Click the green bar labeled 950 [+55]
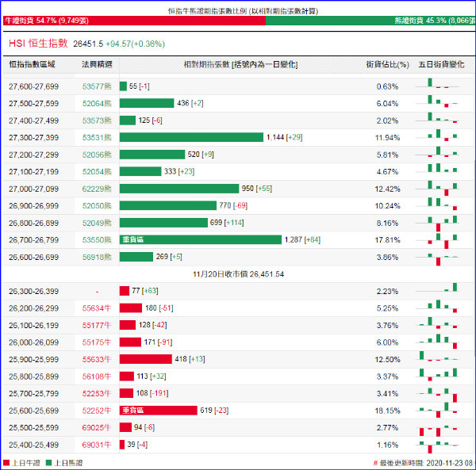The width and height of the screenshot is (476, 470). pos(179,189)
